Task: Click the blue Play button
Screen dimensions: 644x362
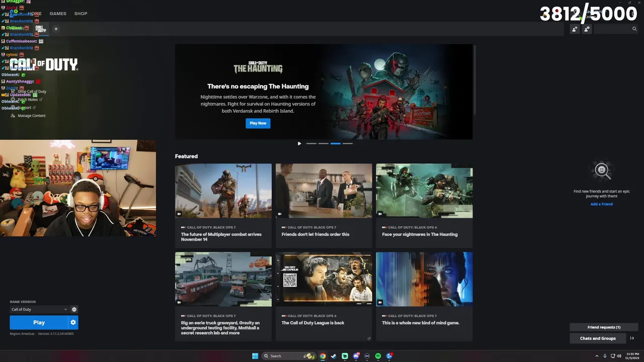Action: tap(39, 322)
